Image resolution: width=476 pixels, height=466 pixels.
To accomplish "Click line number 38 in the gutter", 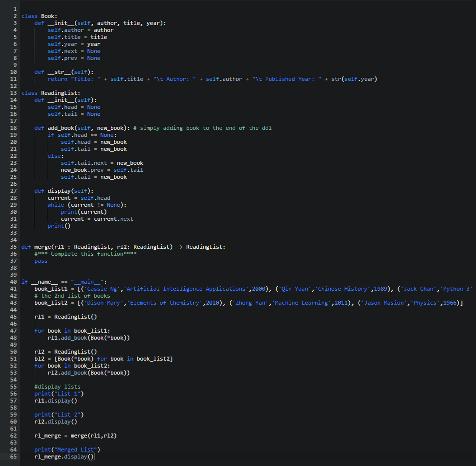I will point(13,267).
